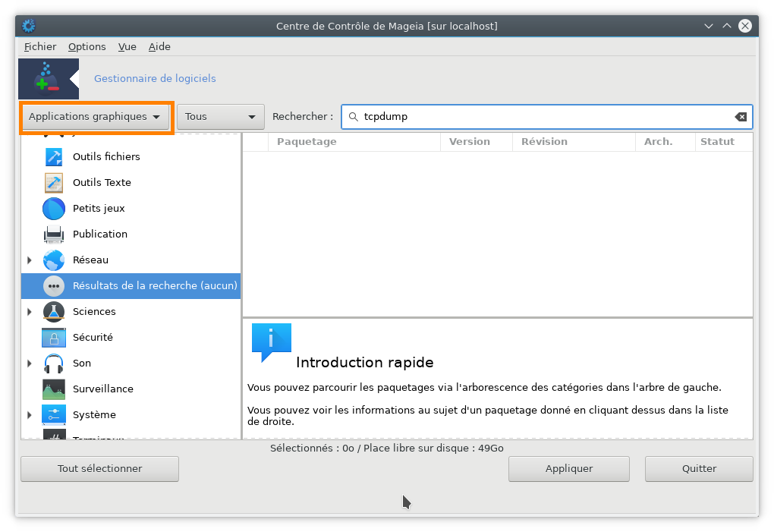Select the Publication printer icon
The image size is (774, 532).
53,235
